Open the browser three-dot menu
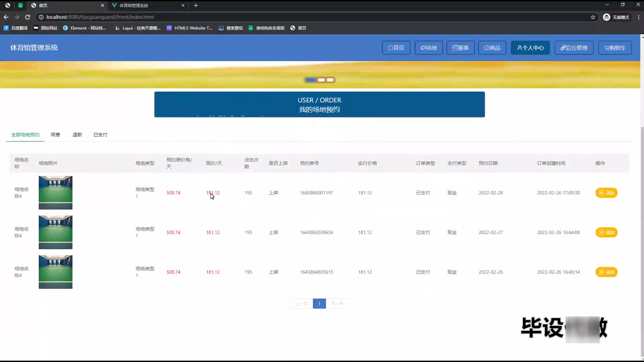644x362 pixels. [x=639, y=17]
